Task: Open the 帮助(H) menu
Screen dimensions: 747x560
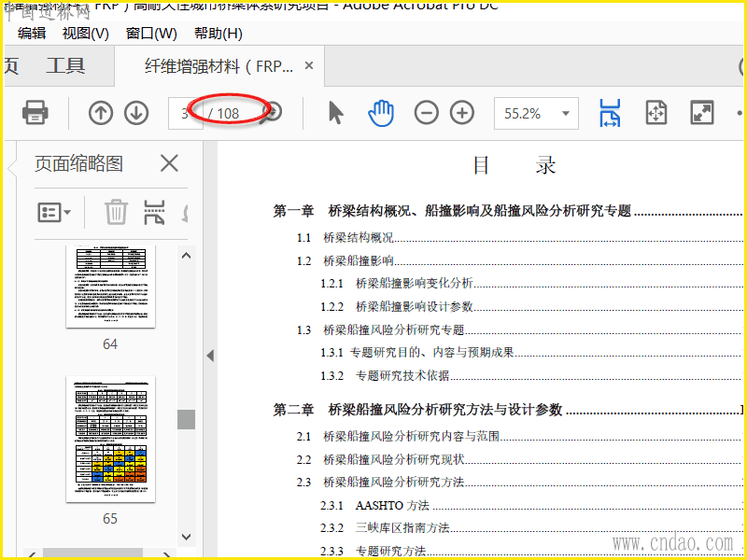Action: (218, 34)
